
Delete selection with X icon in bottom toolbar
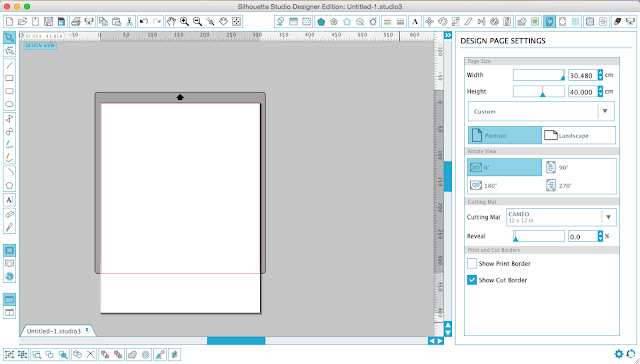point(90,354)
